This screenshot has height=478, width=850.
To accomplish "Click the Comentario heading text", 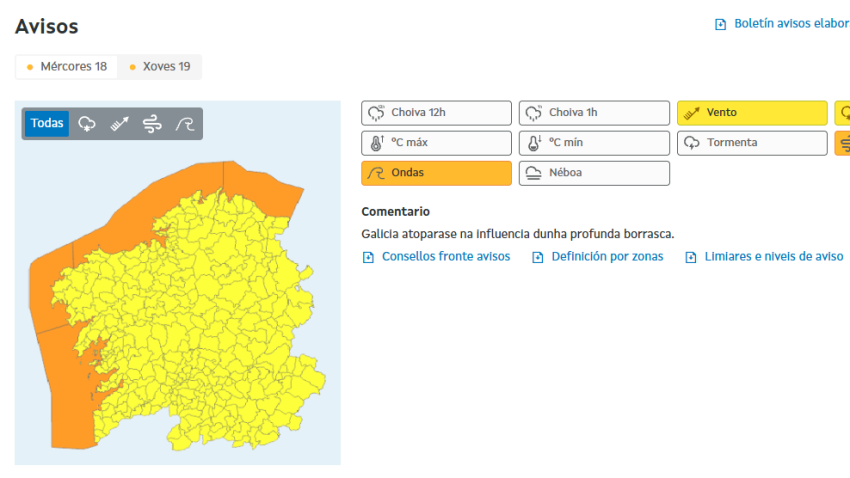I will coord(395,211).
